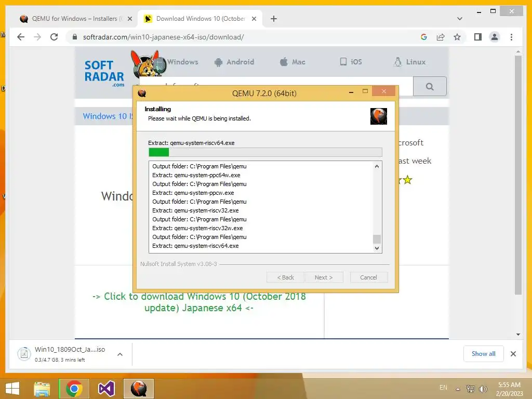
Task: Click the QEMU installer taskbar icon
Action: [138, 389]
